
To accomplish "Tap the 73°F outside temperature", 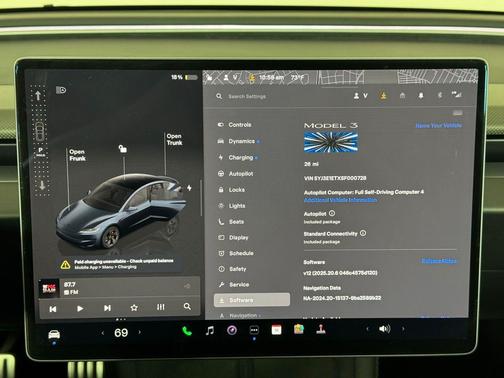I will [297, 77].
